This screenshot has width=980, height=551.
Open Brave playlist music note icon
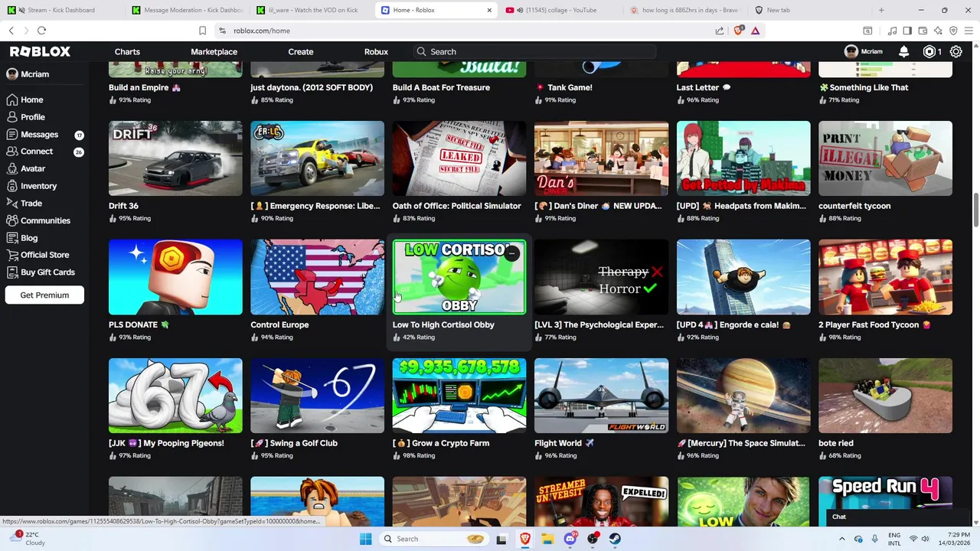(892, 31)
